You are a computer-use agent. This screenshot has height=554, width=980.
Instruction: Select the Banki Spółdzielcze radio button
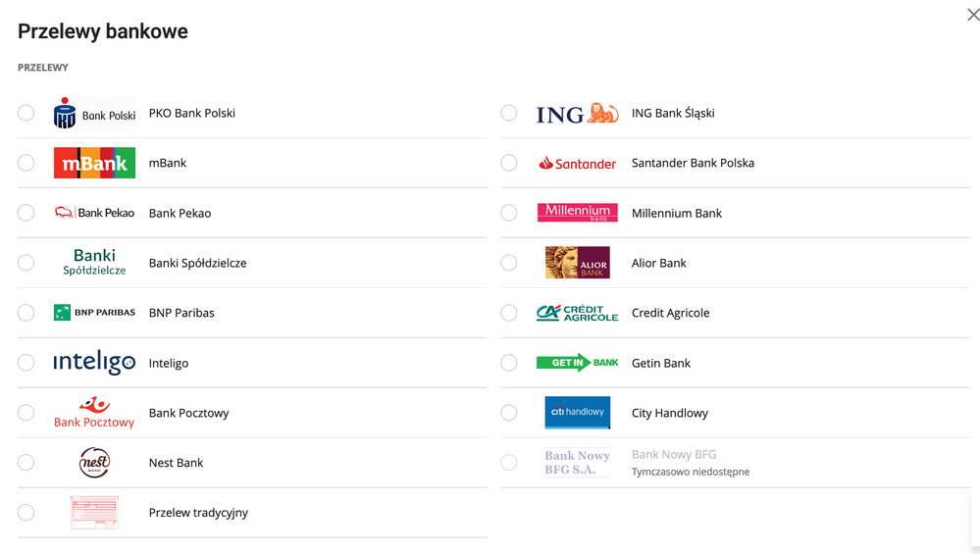[26, 263]
